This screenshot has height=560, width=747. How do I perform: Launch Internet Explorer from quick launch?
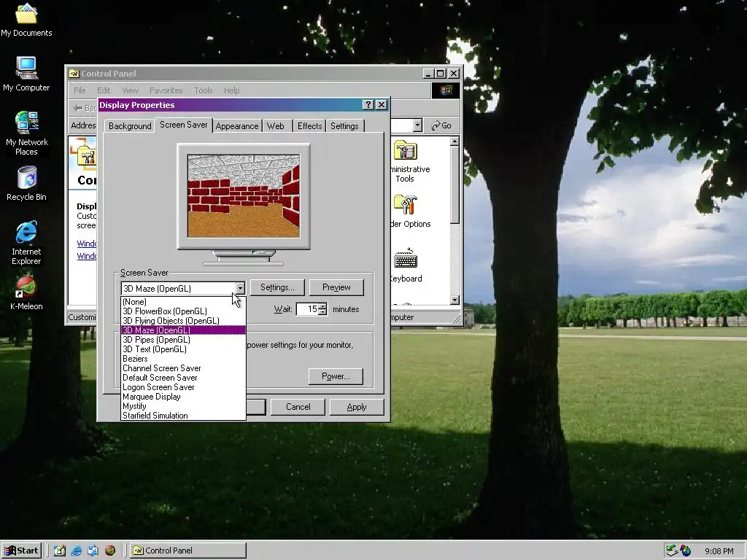click(x=76, y=551)
